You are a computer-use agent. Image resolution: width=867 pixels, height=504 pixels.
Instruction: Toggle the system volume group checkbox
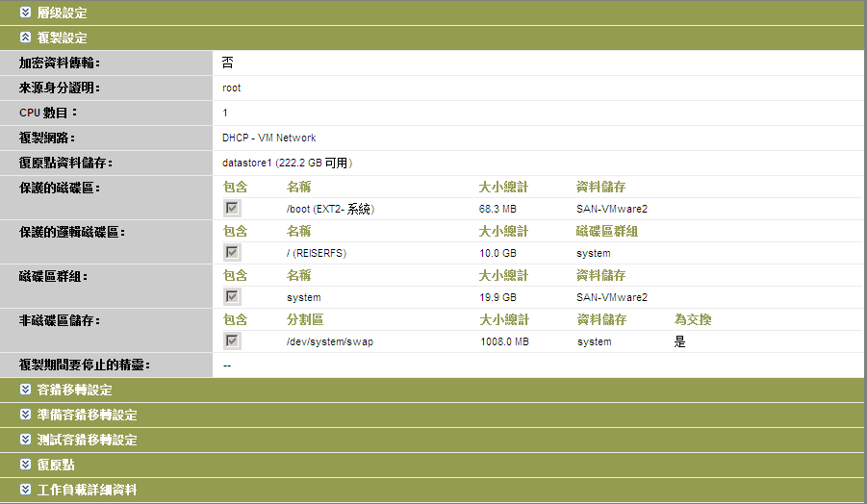click(x=232, y=297)
